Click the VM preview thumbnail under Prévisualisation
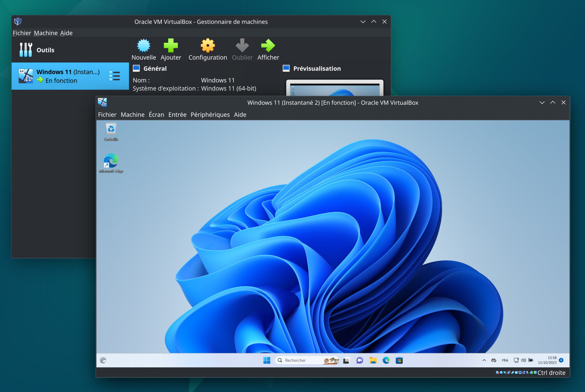Viewport: 585px width, 392px height. 335,88
